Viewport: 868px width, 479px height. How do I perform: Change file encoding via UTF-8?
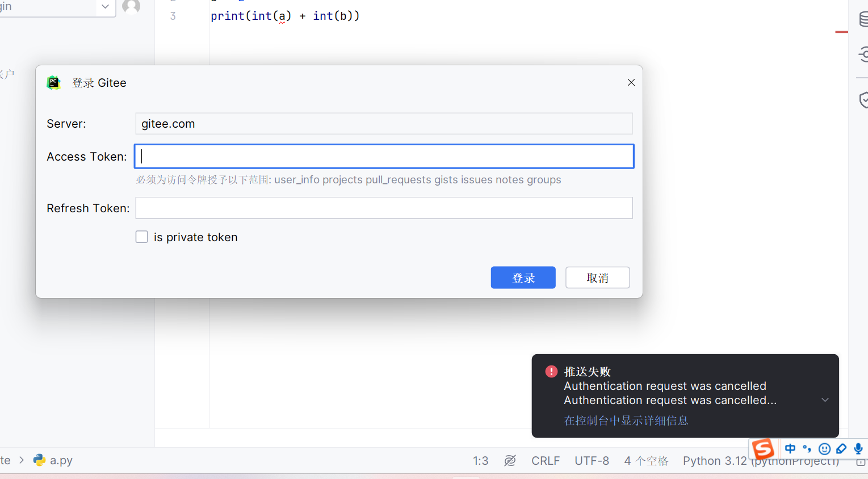[x=592, y=461]
